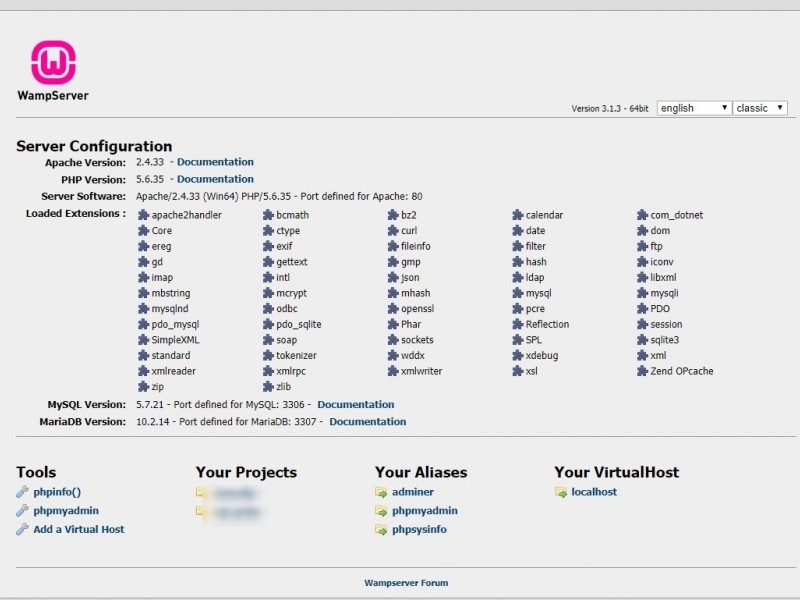This screenshot has height=600, width=800.
Task: Click the folder icon next to localhost
Action: [561, 492]
